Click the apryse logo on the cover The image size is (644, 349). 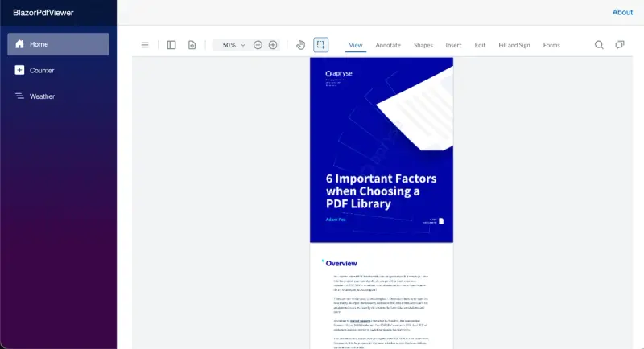339,73
